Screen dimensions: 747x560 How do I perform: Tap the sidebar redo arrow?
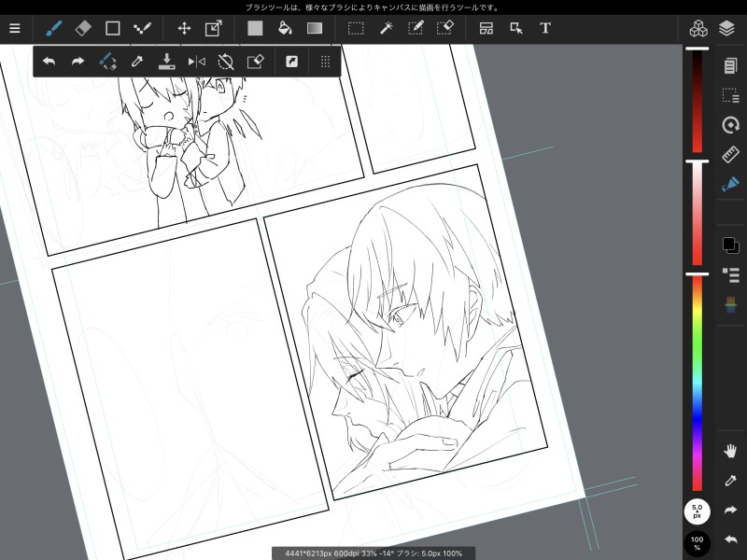pos(730,510)
